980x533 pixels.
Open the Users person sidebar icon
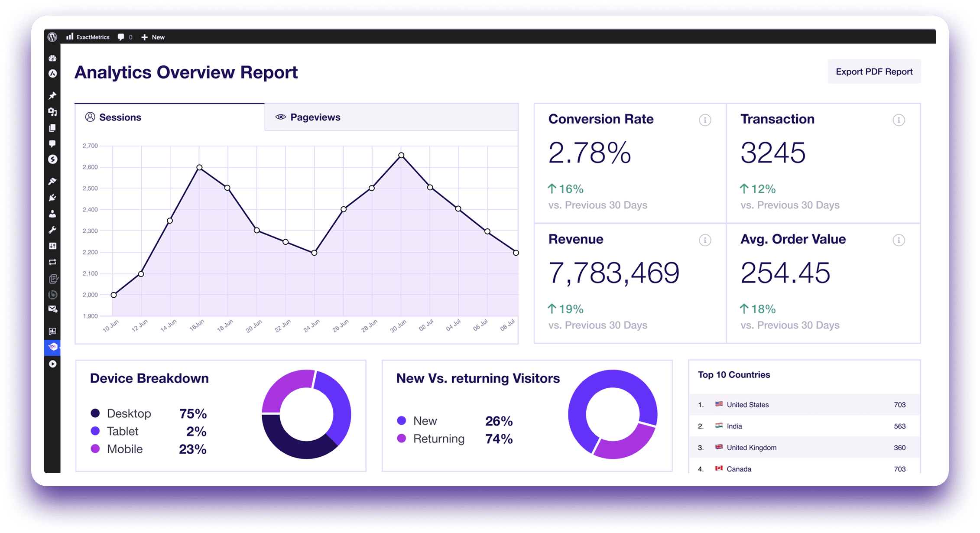point(52,214)
